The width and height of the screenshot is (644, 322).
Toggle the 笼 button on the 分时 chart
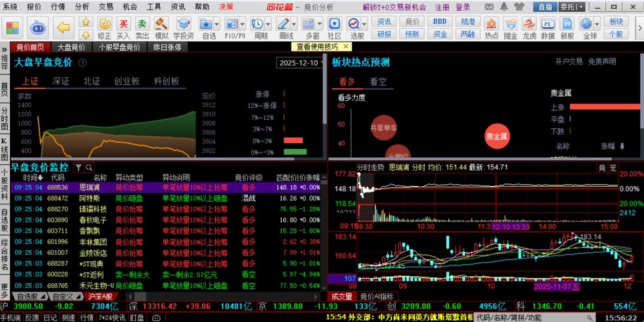613,167
